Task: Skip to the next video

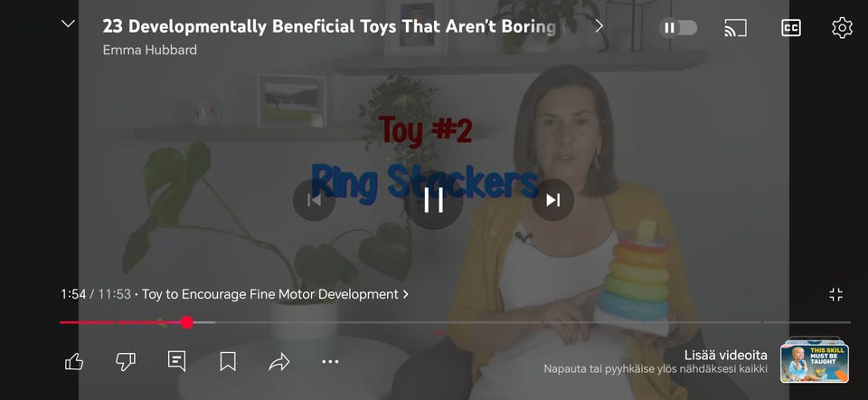Action: tap(553, 200)
